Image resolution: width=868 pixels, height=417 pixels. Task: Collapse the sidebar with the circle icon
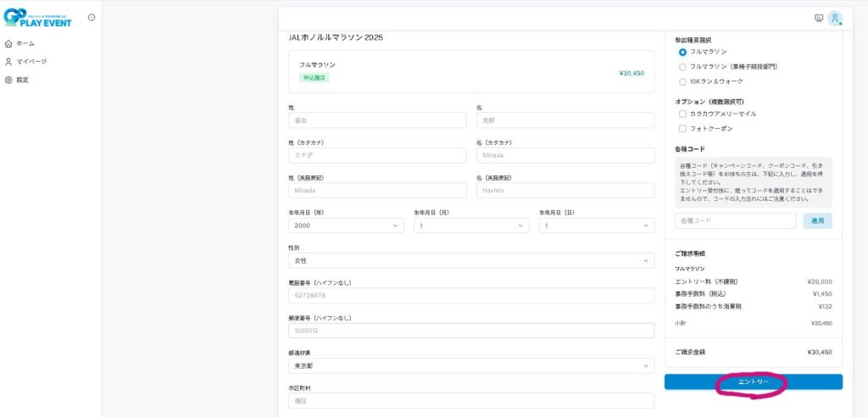coord(92,17)
